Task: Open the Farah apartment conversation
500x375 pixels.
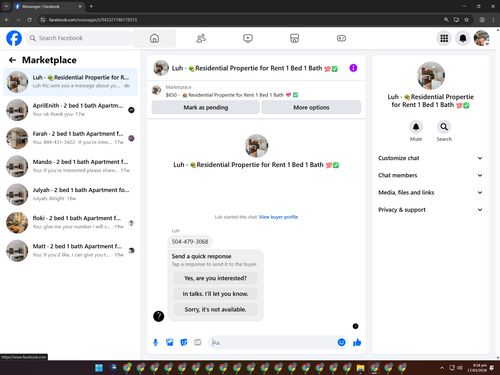Action: [70, 138]
